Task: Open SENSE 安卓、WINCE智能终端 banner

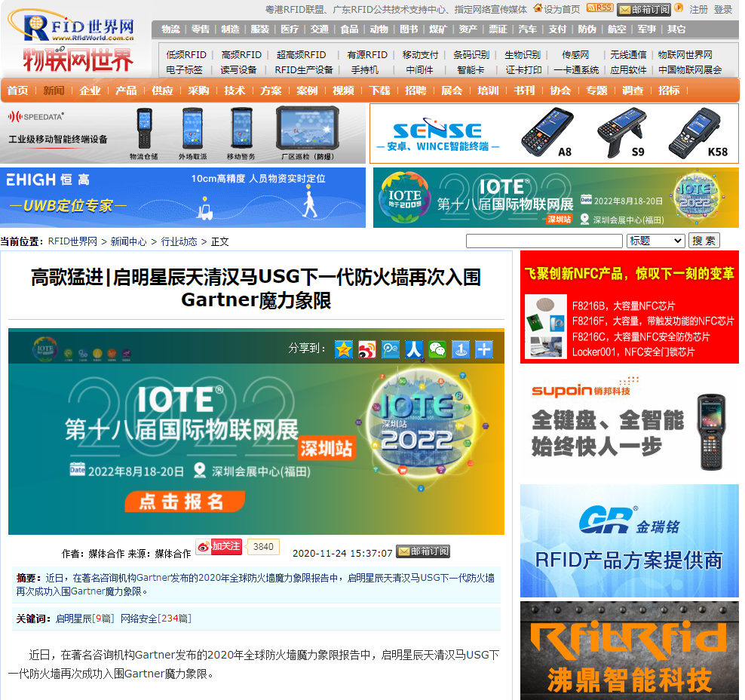Action: click(554, 134)
